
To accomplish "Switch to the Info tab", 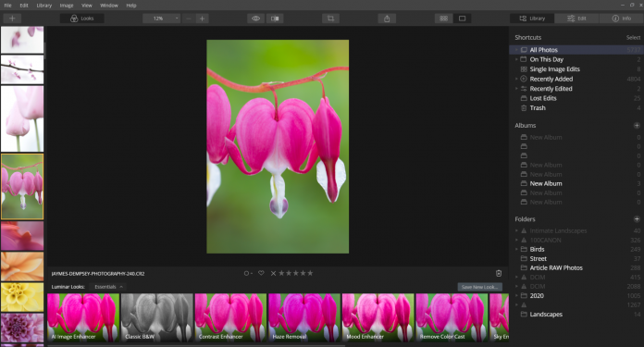I will tap(622, 19).
